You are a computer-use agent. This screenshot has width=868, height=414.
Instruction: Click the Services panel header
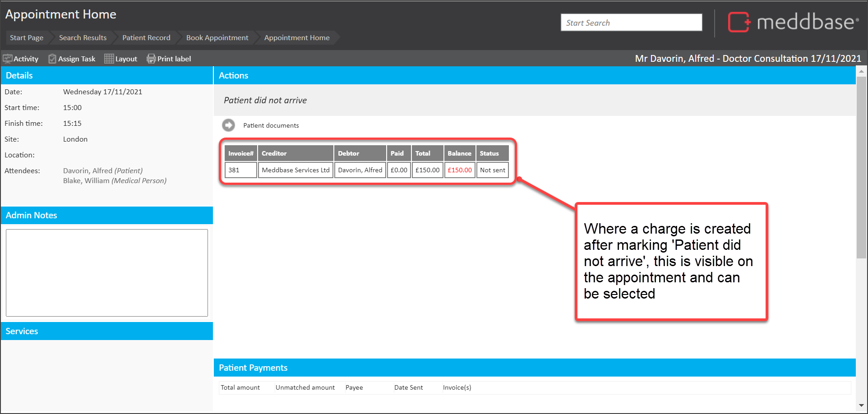(x=107, y=331)
